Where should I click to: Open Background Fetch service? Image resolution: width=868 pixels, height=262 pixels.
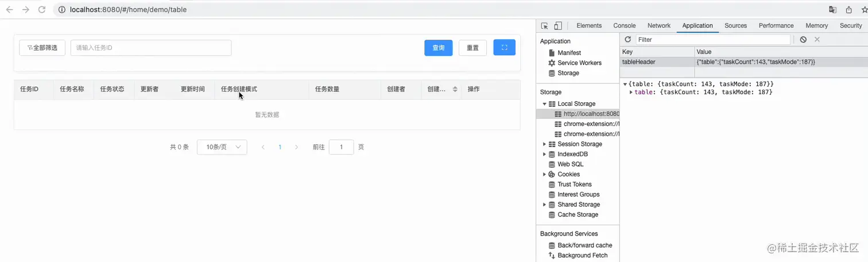(582, 256)
